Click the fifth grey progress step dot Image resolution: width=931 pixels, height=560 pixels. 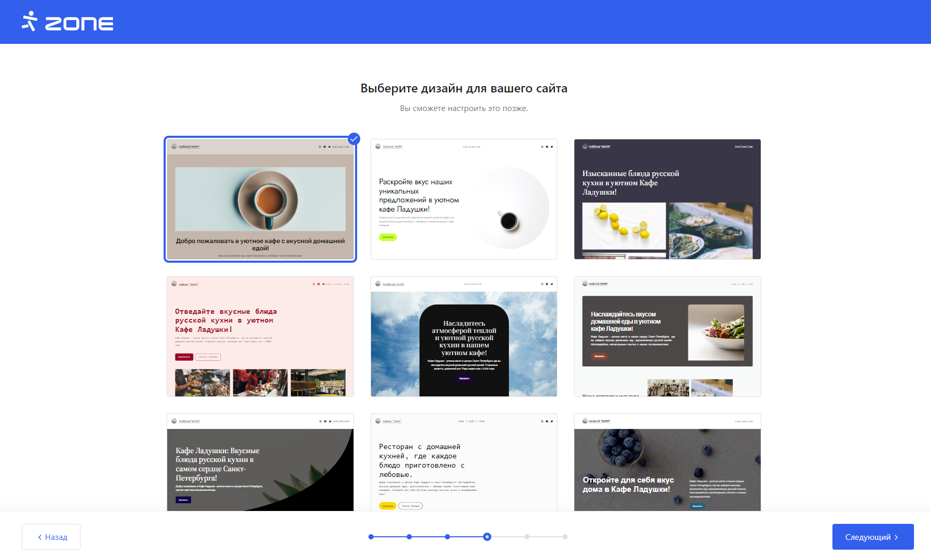coord(527,537)
